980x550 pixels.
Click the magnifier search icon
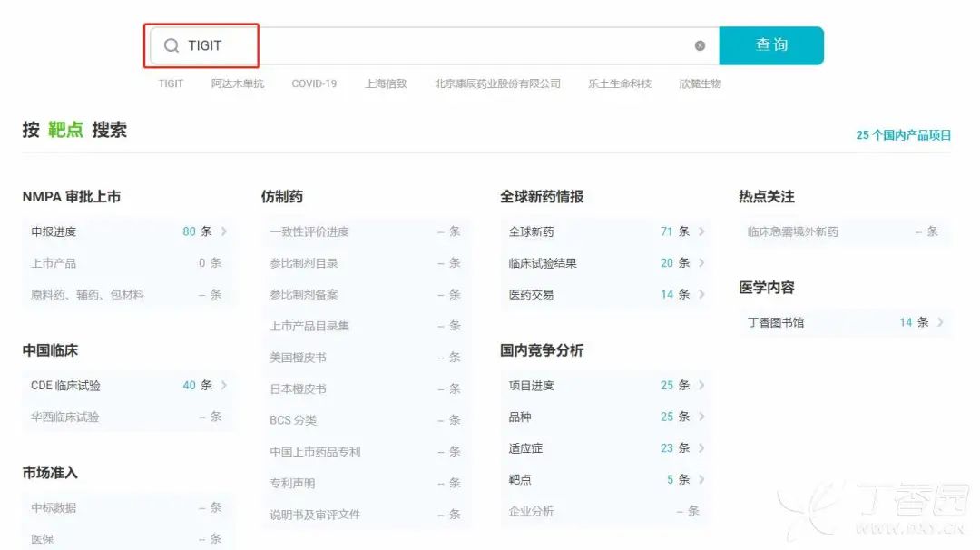click(171, 45)
